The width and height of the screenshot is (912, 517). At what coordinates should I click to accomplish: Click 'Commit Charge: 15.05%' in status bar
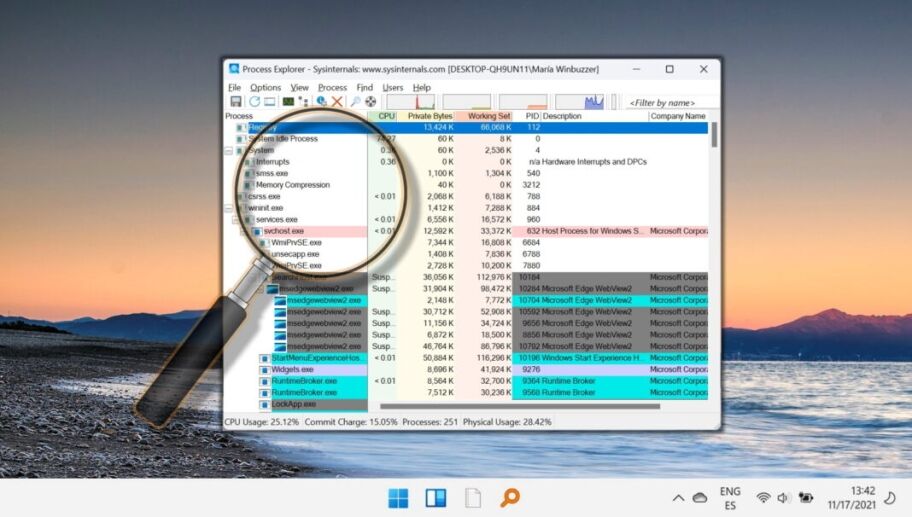coord(351,422)
